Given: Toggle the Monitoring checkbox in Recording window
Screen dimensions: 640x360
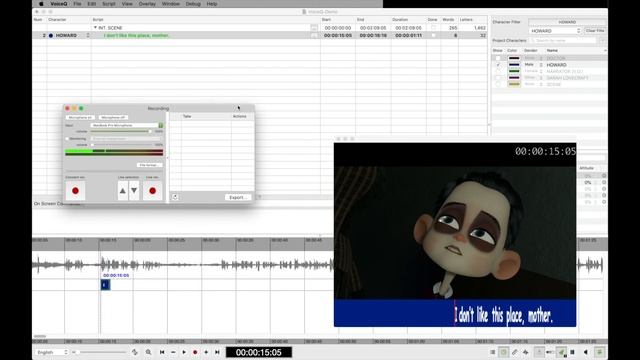Looking at the screenshot, I should tap(67, 139).
